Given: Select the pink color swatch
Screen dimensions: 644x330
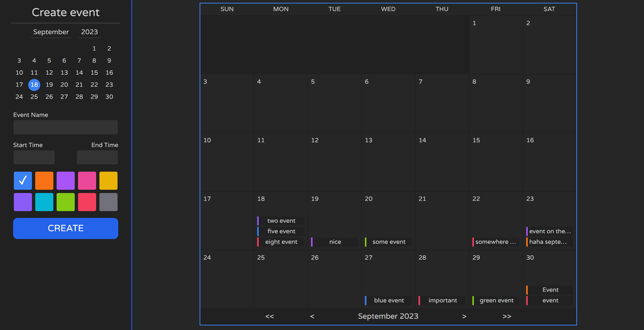Looking at the screenshot, I should click(x=87, y=180).
